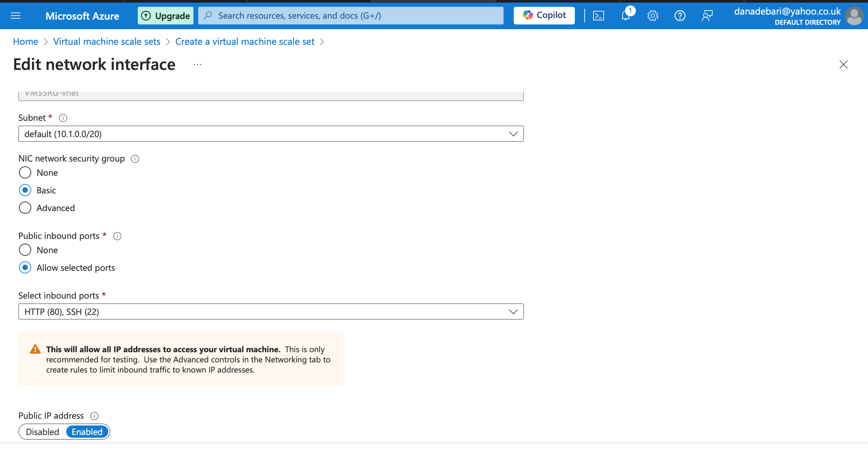Click the Public IP address info icon

click(x=94, y=416)
